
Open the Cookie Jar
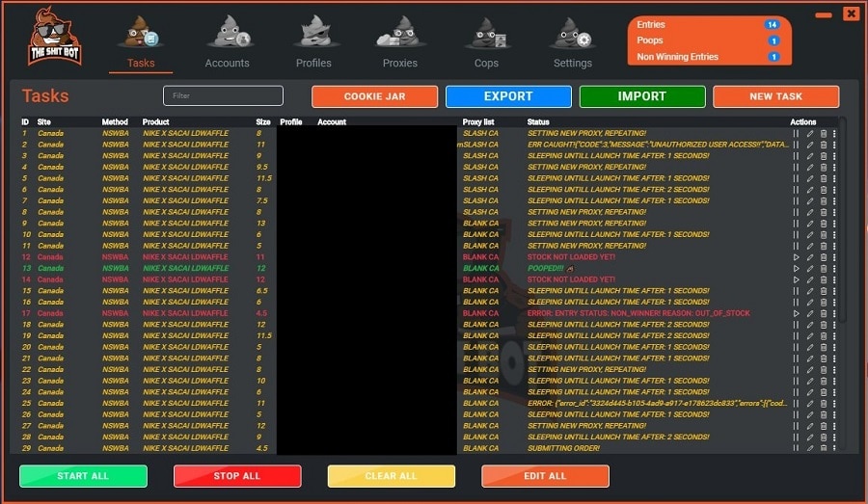point(375,96)
